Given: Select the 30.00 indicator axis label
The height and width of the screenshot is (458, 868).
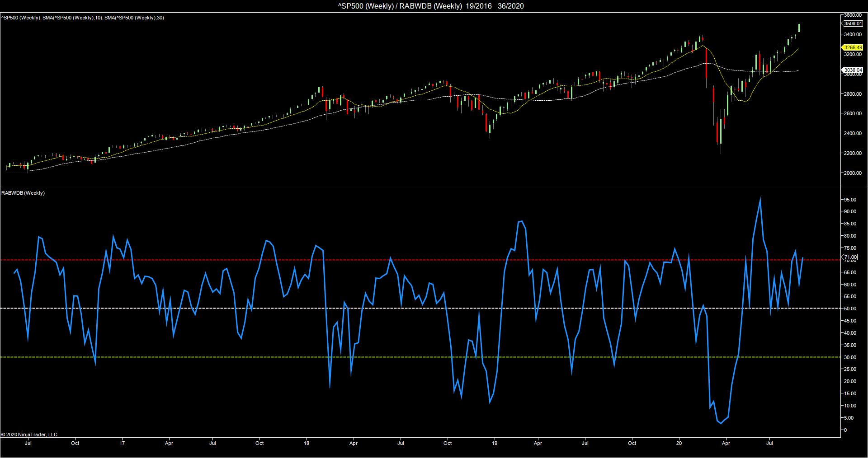Looking at the screenshot, I should (x=850, y=357).
